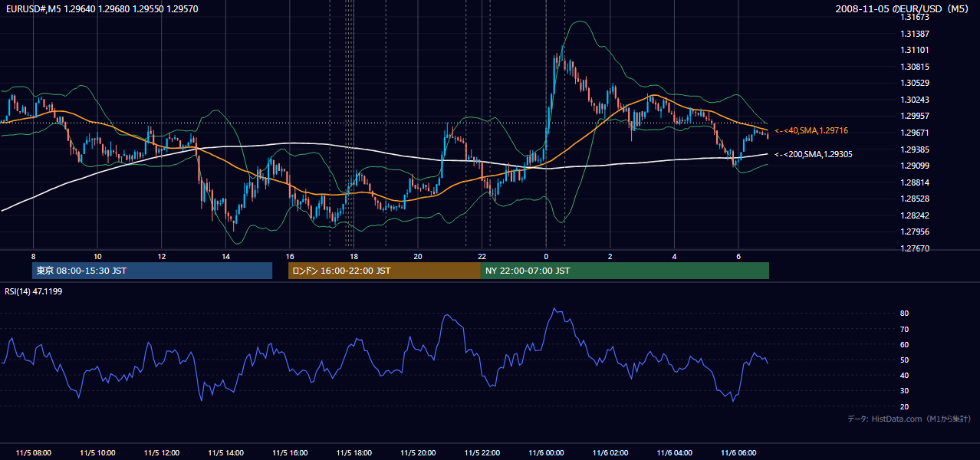Select the ロンドン 16:00-22:00 JST session bar
This screenshot has height=460, width=980.
[x=384, y=271]
